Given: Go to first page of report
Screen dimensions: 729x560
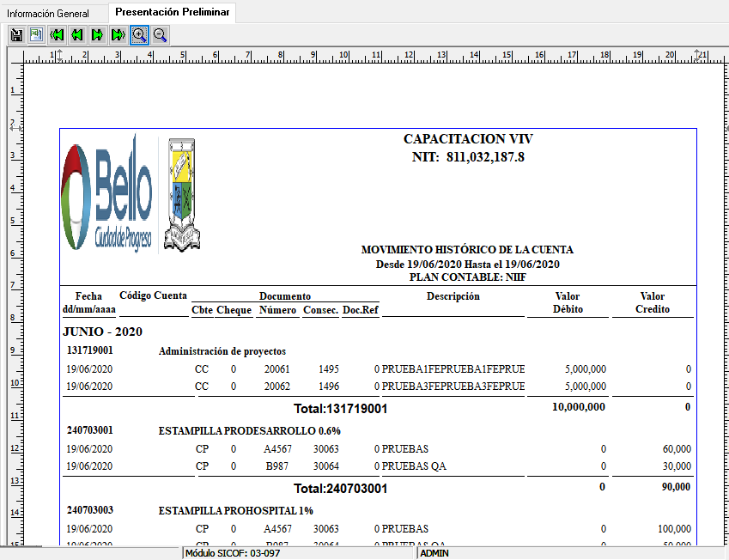Looking at the screenshot, I should (57, 35).
